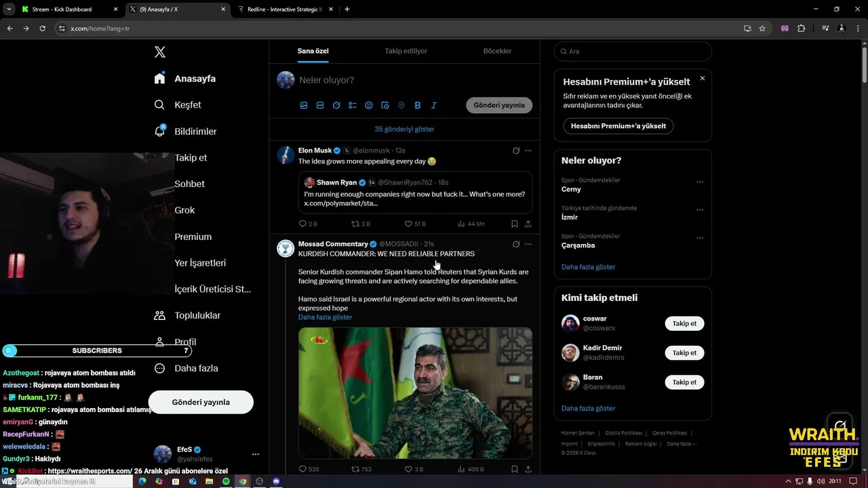
Task: Open Grok from sidebar
Action: (x=184, y=210)
